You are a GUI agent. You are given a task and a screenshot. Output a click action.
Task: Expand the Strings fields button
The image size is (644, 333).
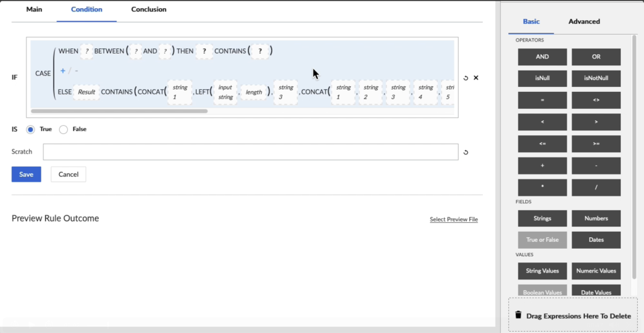coord(542,218)
